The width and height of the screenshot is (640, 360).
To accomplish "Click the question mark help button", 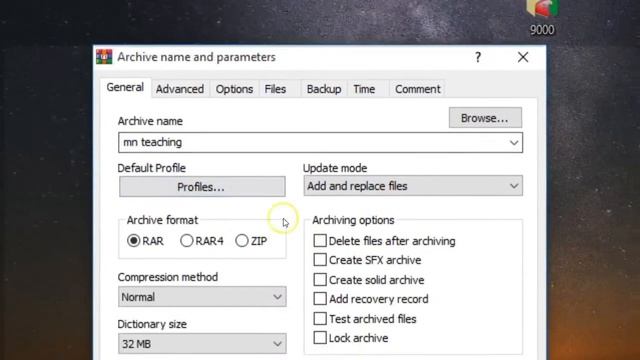I will (x=478, y=57).
